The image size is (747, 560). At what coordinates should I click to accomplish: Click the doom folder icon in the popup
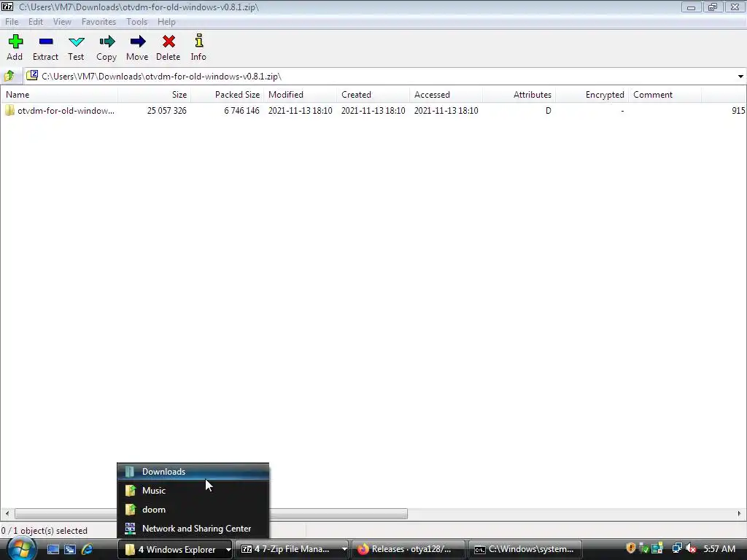pos(130,510)
